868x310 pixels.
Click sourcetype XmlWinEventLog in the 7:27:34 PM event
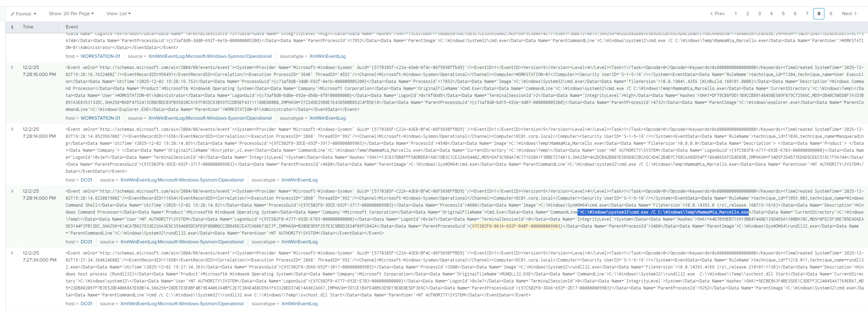tap(299, 303)
